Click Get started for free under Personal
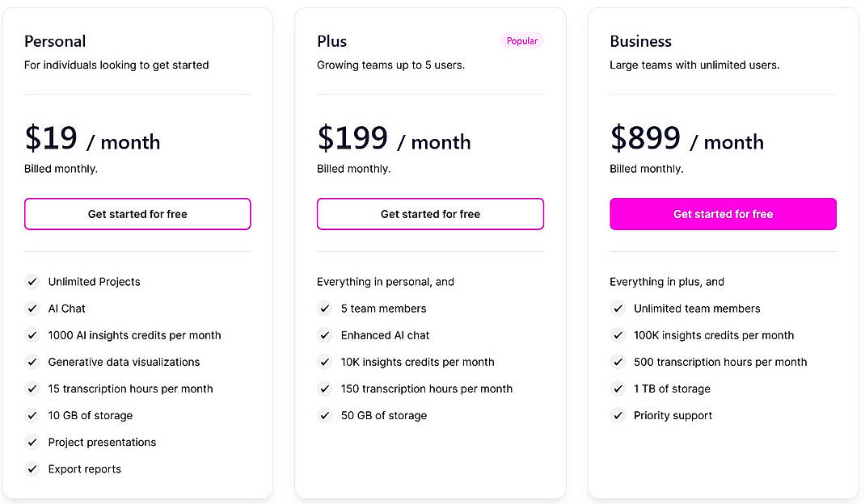The image size is (865, 504). 137,214
